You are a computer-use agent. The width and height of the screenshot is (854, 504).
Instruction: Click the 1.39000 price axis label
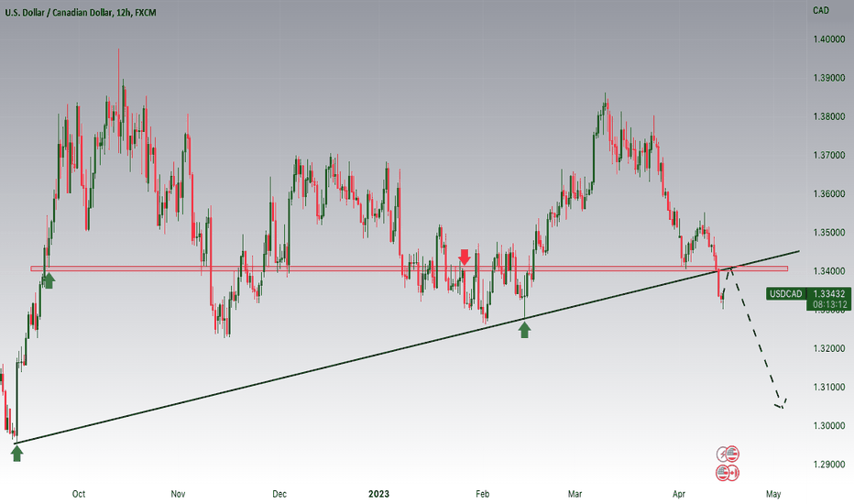coord(829,78)
